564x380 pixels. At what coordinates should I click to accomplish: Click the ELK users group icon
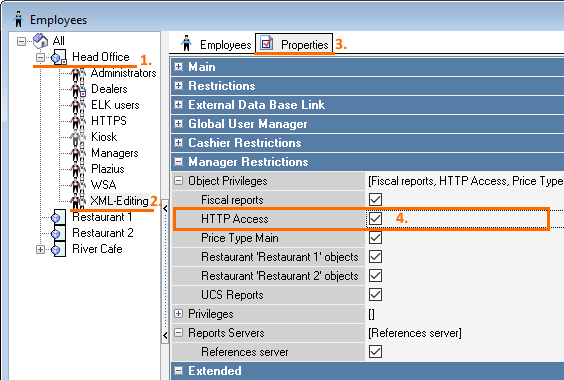tap(78, 105)
